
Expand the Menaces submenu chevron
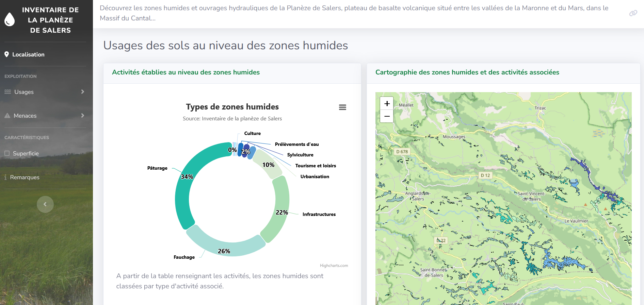pyautogui.click(x=82, y=116)
